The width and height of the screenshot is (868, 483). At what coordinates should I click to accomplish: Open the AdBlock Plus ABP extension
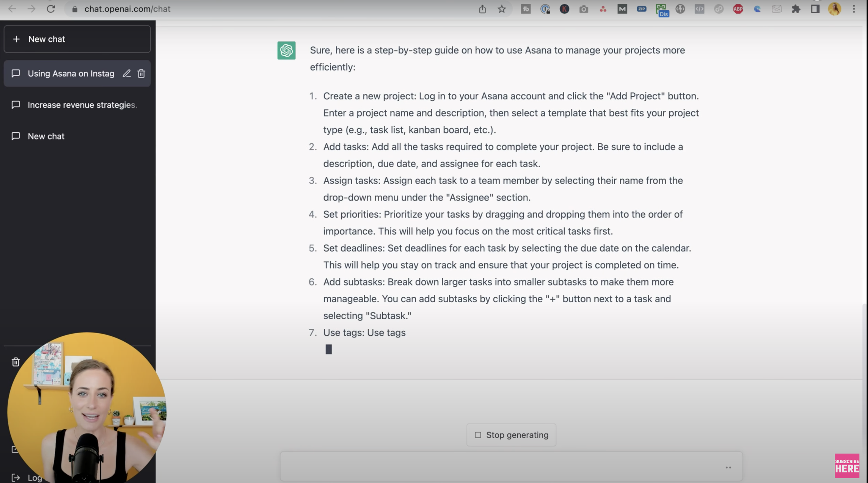[x=738, y=9]
